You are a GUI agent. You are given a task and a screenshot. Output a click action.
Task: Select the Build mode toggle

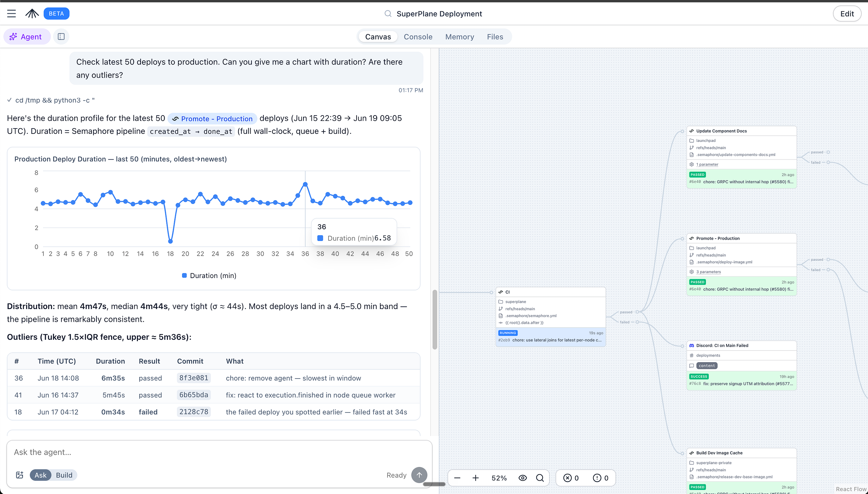click(64, 475)
